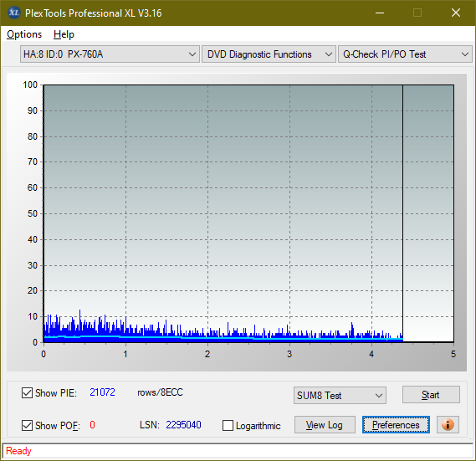Click the y-axis label 100
Image resolution: width=476 pixels, height=461 pixels.
(x=30, y=85)
